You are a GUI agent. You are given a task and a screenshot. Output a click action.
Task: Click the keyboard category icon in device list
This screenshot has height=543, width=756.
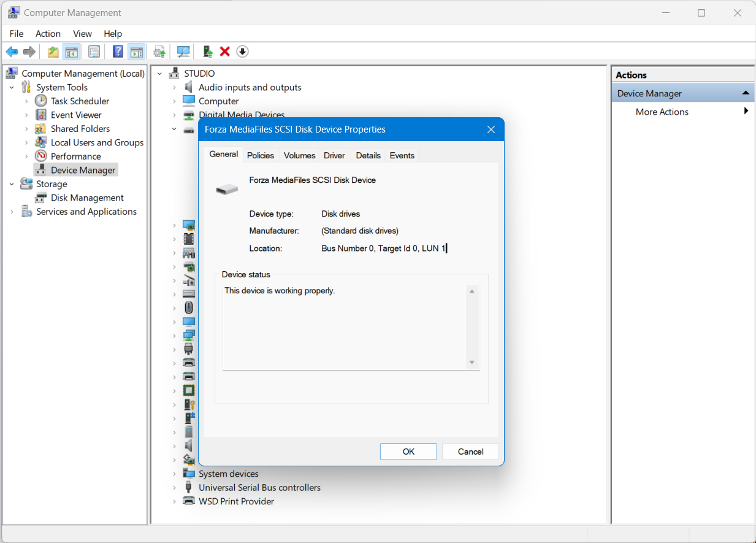click(x=189, y=294)
